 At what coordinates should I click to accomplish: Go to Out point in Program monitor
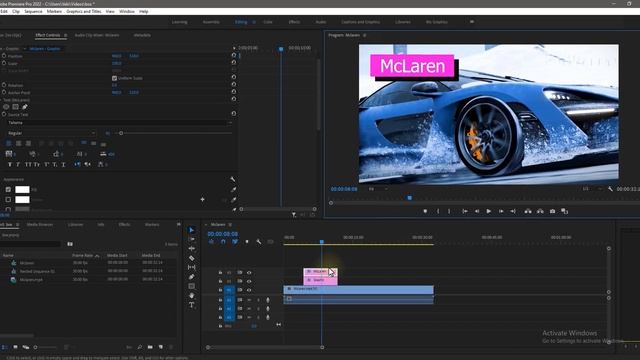(513, 211)
